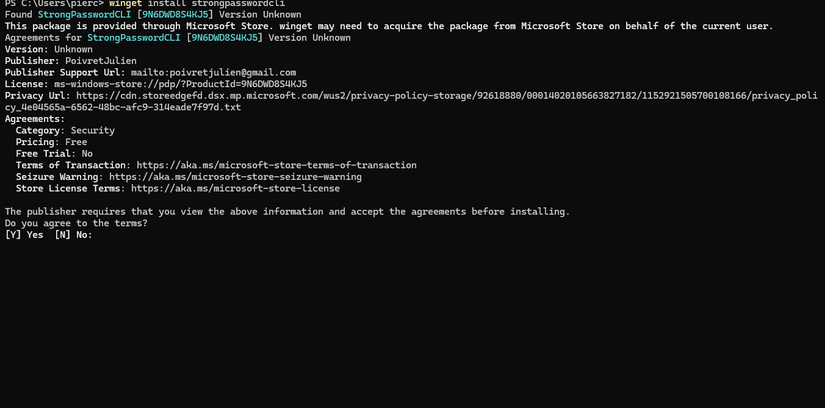Viewport: 825px width, 408px height.
Task: Click the 'Category: Security' line
Action: click(65, 131)
